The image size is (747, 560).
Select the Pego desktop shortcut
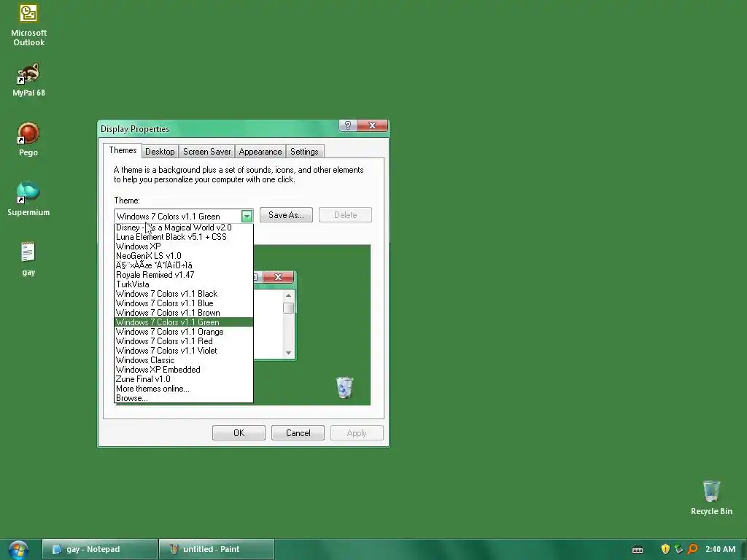(x=28, y=139)
